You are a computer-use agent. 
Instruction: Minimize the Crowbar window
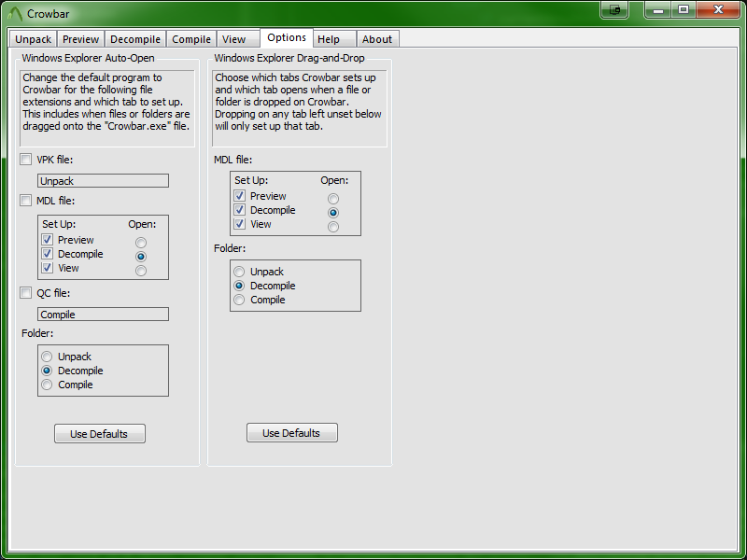pos(658,9)
